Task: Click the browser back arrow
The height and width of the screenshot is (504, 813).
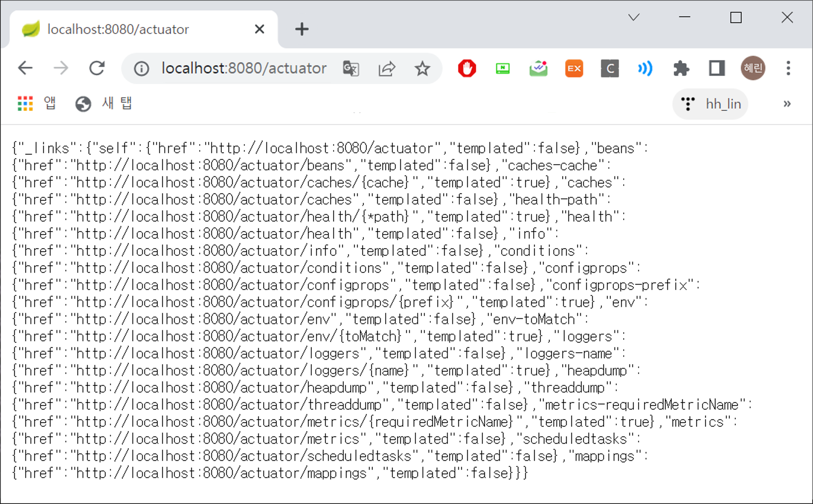Action: (25, 68)
